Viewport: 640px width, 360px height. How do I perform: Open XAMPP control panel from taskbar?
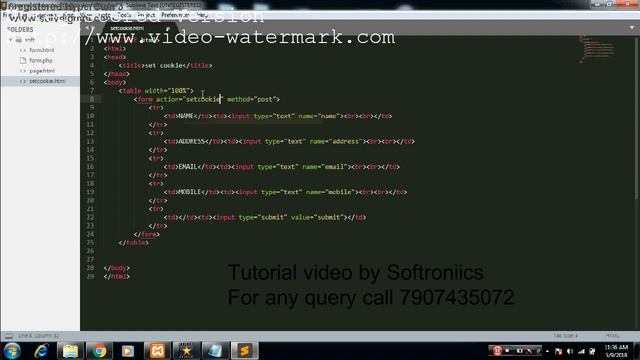click(x=158, y=351)
